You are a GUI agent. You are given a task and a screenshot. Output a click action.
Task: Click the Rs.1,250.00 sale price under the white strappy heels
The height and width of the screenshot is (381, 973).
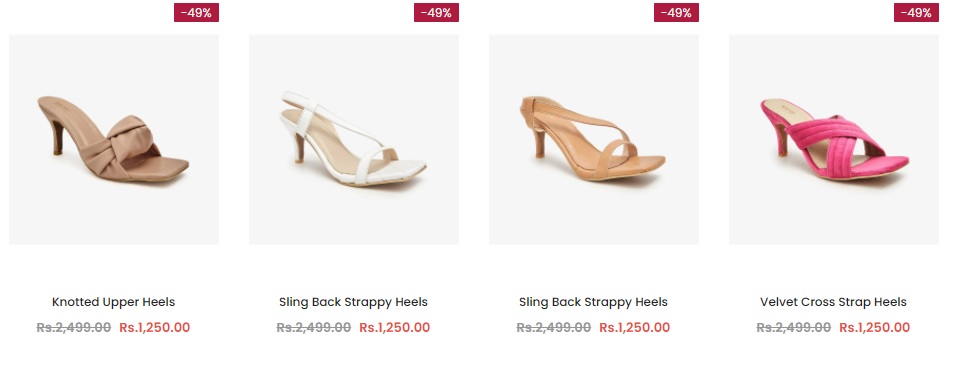pos(395,328)
